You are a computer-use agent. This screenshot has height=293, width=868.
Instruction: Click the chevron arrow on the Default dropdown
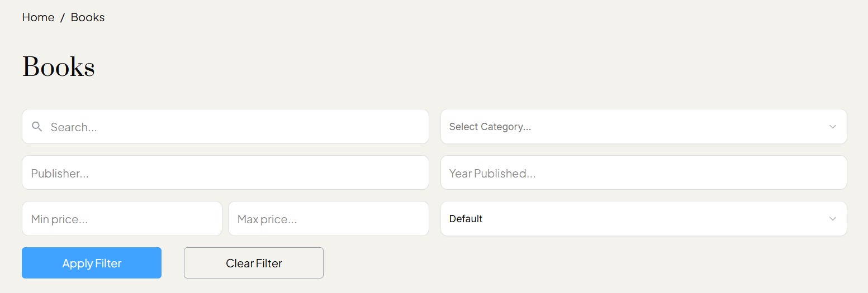832,219
